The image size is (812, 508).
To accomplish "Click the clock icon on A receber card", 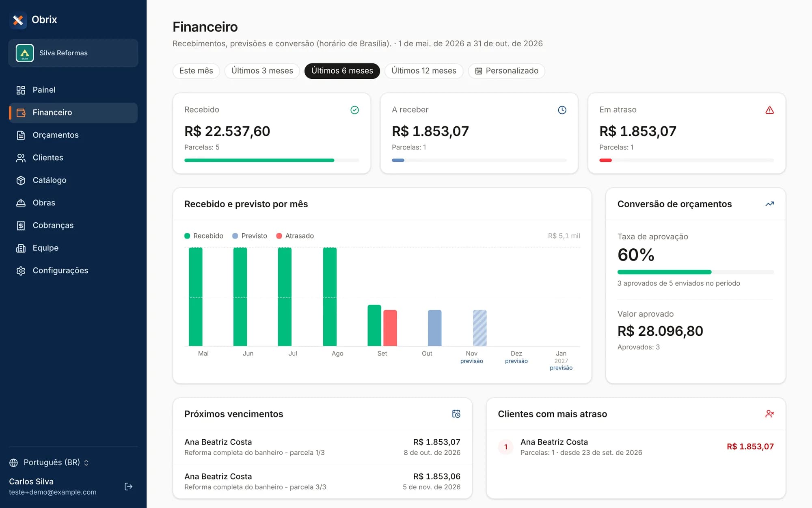I will [562, 110].
